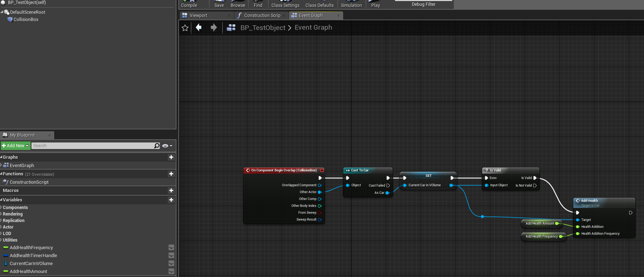This screenshot has width=644, height=277.
Task: Collapse the DefaultSceneRoot tree node
Action: (x=2, y=12)
